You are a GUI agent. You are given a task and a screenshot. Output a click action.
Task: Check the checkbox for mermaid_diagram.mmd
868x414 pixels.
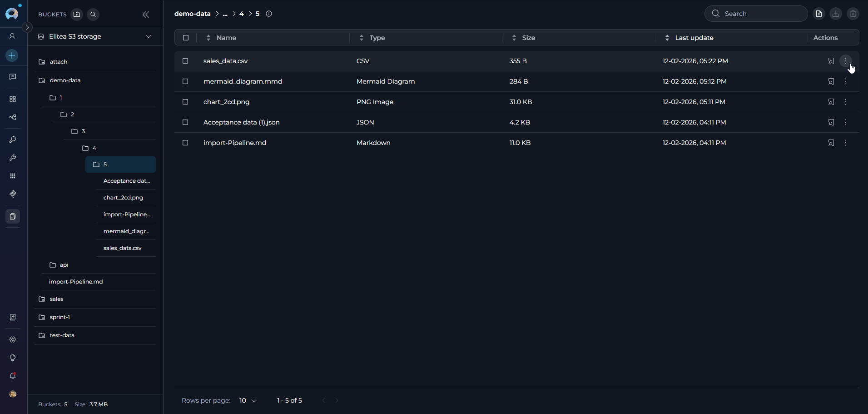point(185,81)
